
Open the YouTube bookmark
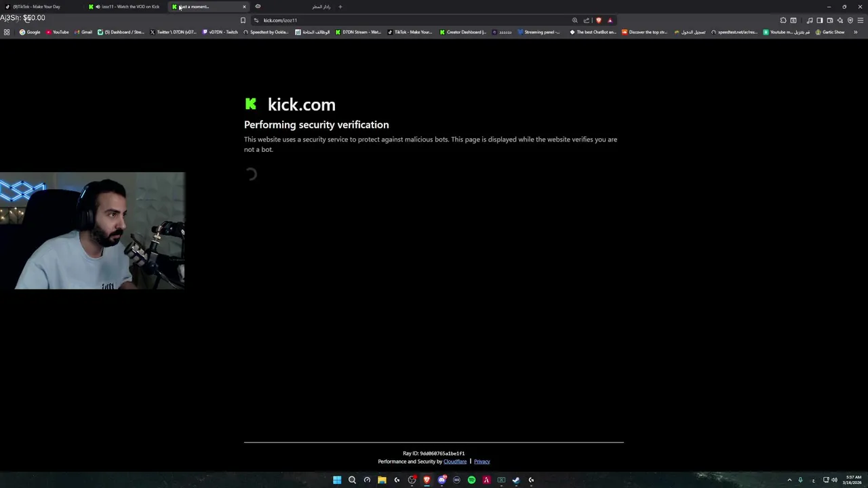tap(58, 32)
